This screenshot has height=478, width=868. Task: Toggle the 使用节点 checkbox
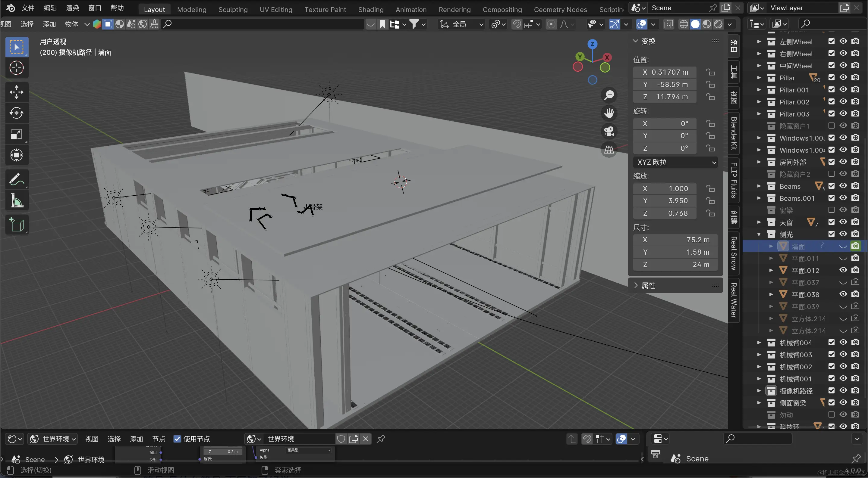(x=177, y=439)
